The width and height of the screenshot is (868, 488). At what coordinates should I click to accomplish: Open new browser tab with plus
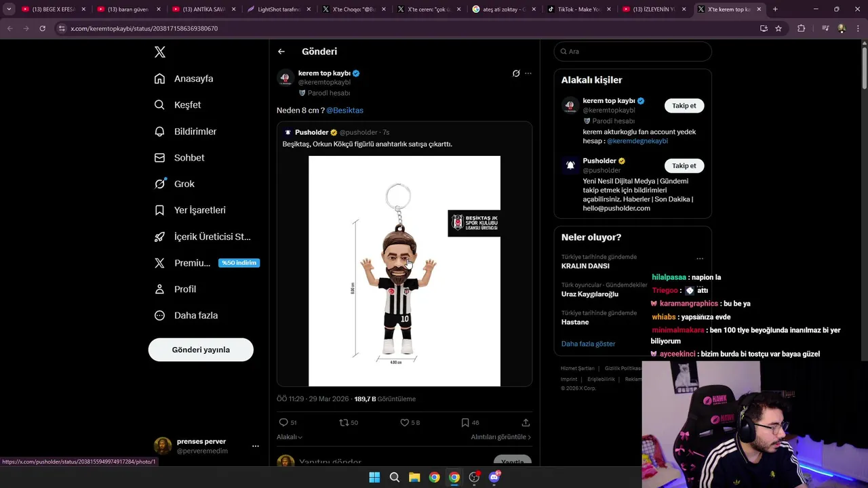tap(775, 9)
